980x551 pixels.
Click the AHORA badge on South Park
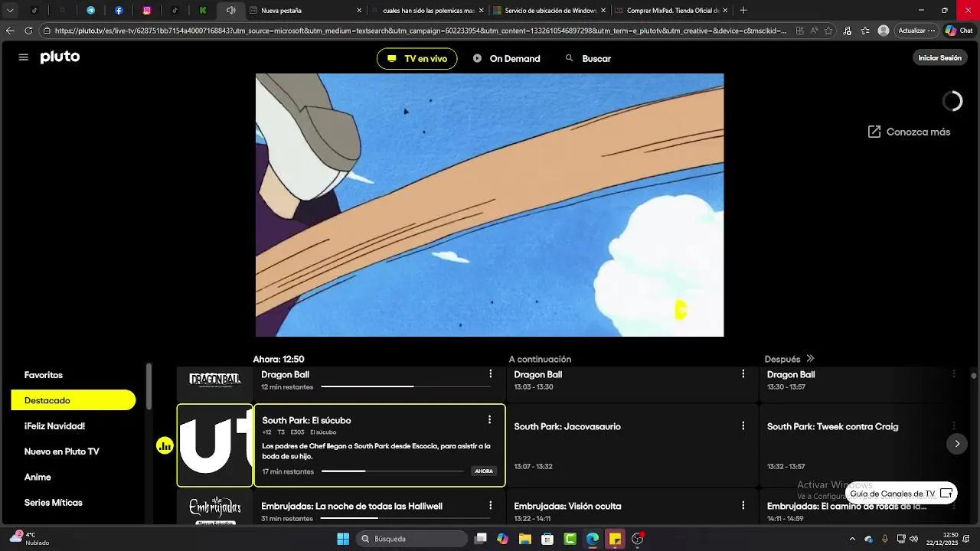pos(484,471)
